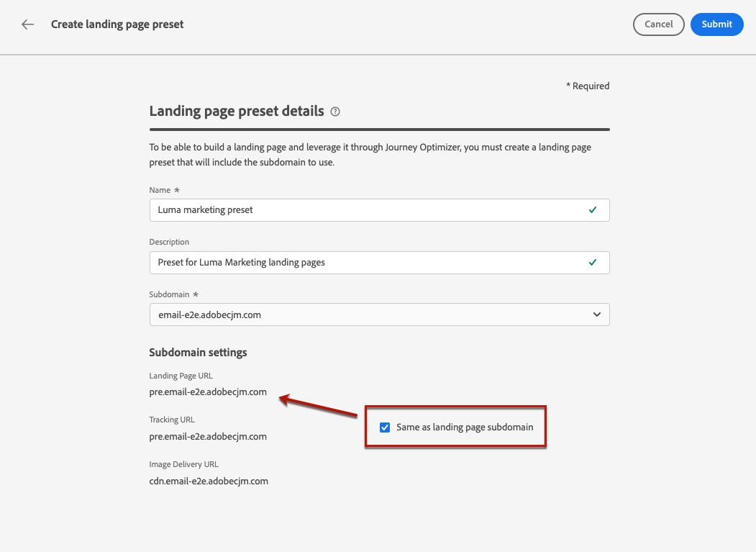Click the Tracking URL value pre.email-e2e.adobecjm.com
This screenshot has width=756, height=552.
point(208,436)
